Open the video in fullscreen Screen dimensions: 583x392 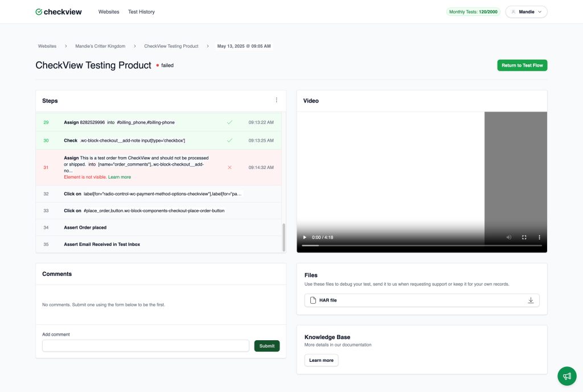[x=524, y=237]
